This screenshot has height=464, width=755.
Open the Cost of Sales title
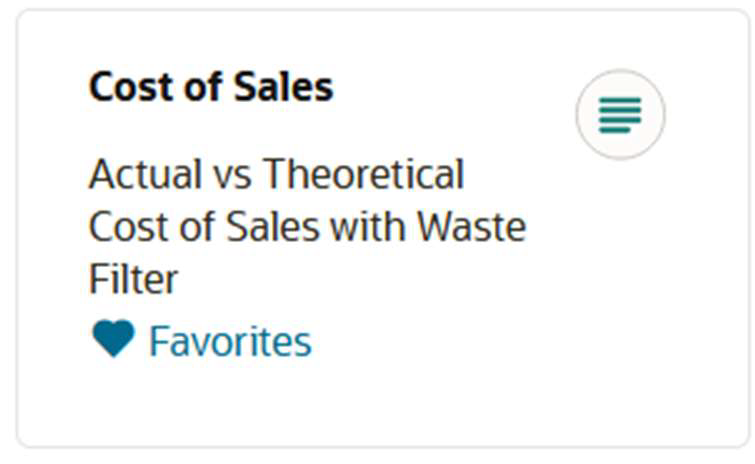pyautogui.click(x=211, y=88)
